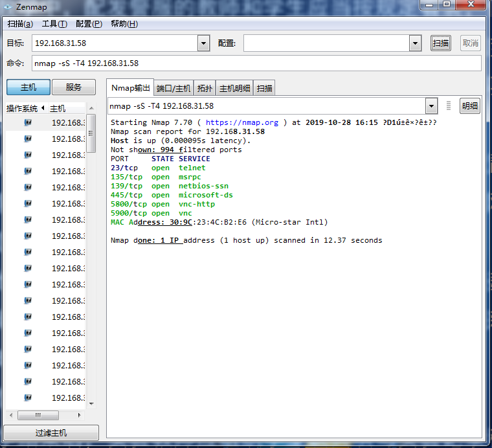Click the 23/tcp port entry

coord(124,168)
